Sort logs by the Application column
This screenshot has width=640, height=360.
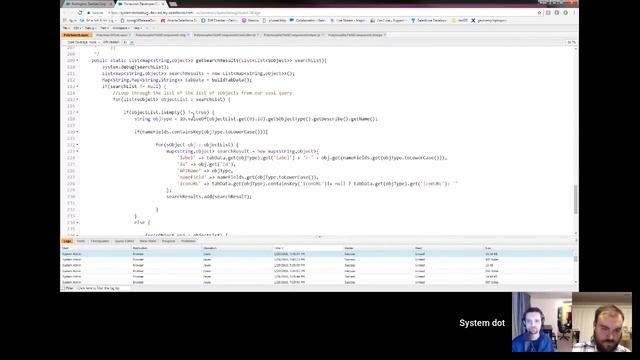point(167,248)
